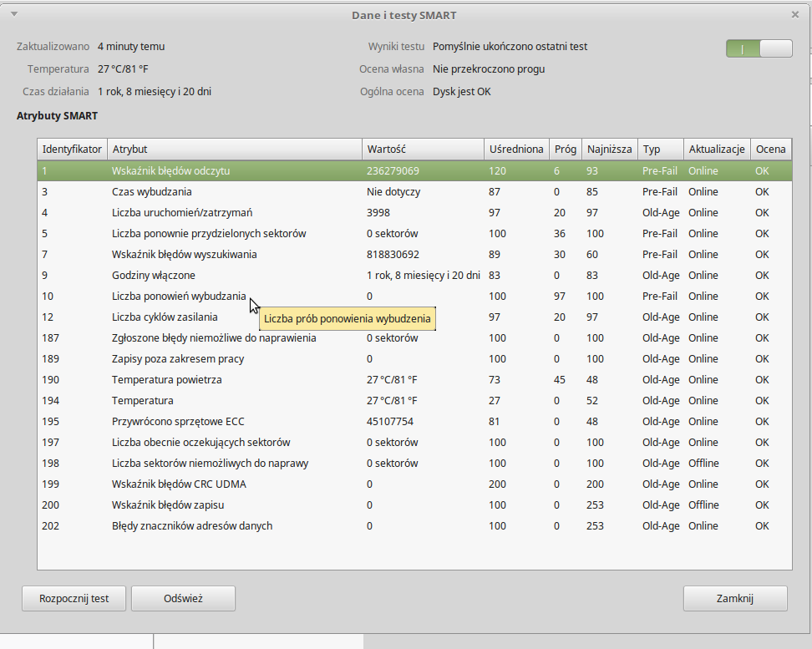The image size is (812, 649).
Task: Select Błędy znaczników adresów danych row
Action: point(414,526)
